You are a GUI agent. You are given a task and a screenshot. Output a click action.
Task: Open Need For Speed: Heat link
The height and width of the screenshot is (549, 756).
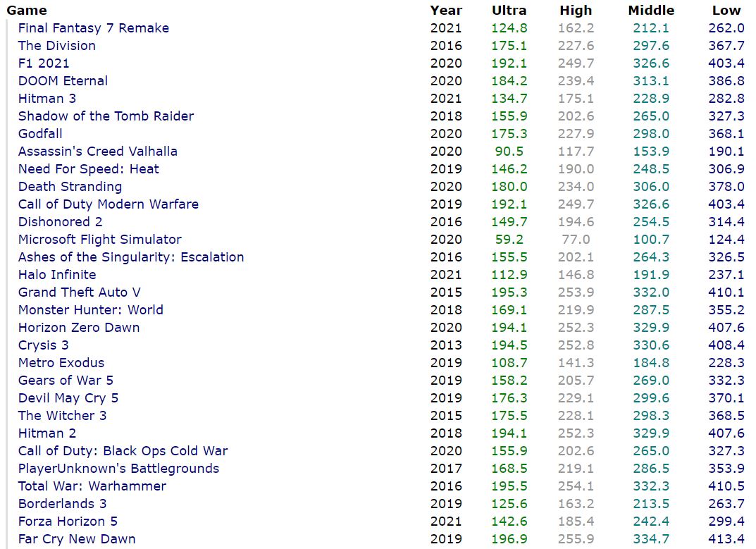click(x=89, y=169)
